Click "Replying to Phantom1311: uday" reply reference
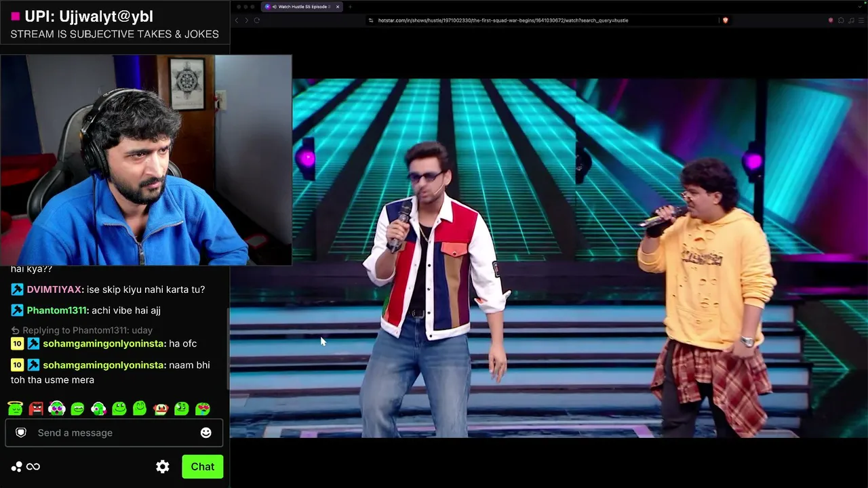868x488 pixels. point(87,330)
